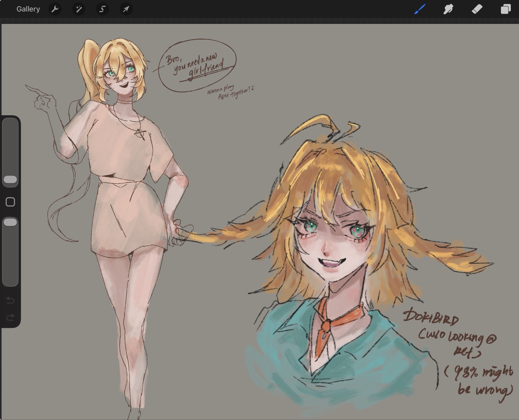
Task: Activate the Transform arrow tool
Action: coord(126,9)
